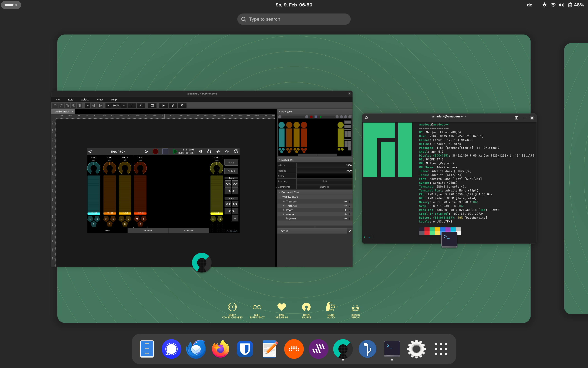Open new tab icon in terminal header
Image resolution: width=588 pixels, height=368 pixels.
516,118
